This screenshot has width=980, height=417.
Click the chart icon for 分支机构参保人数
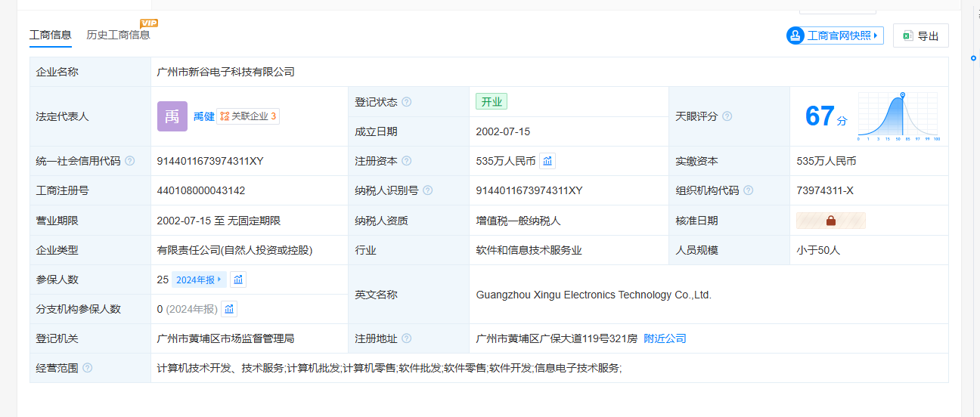(x=229, y=309)
